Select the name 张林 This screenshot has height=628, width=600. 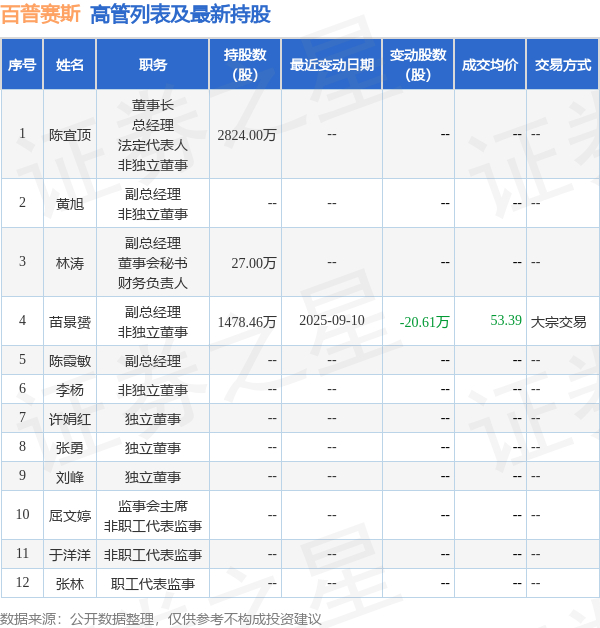[x=70, y=584]
